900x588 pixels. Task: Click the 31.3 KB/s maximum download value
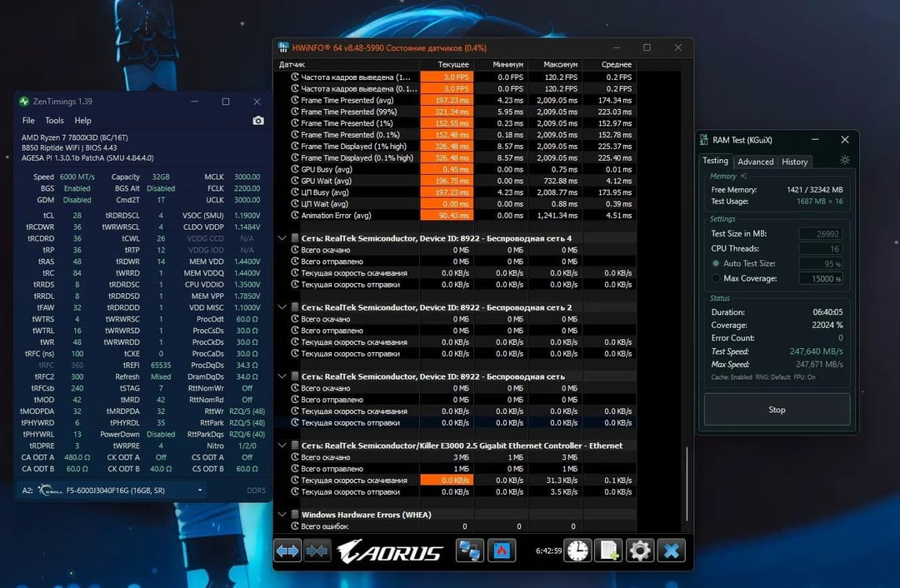tap(562, 481)
